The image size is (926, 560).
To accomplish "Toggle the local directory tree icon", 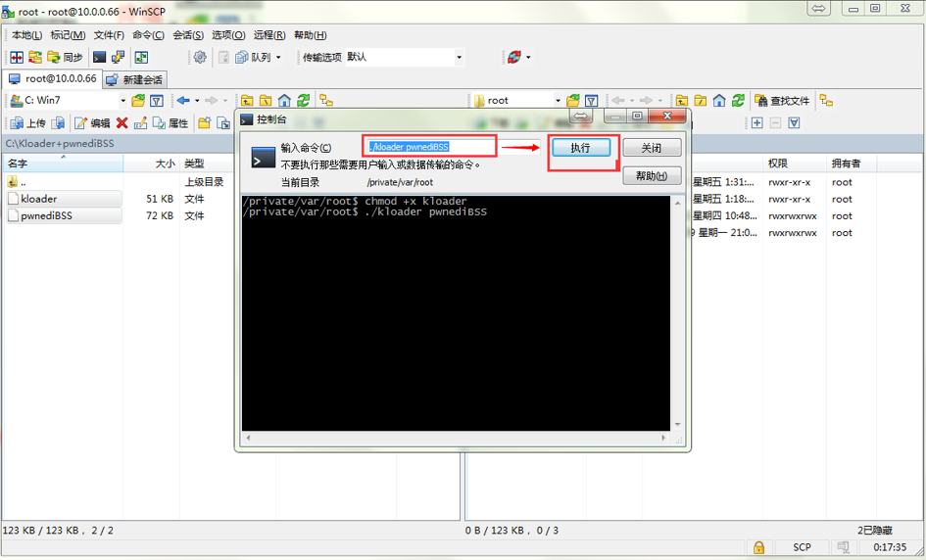I will pyautogui.click(x=326, y=100).
